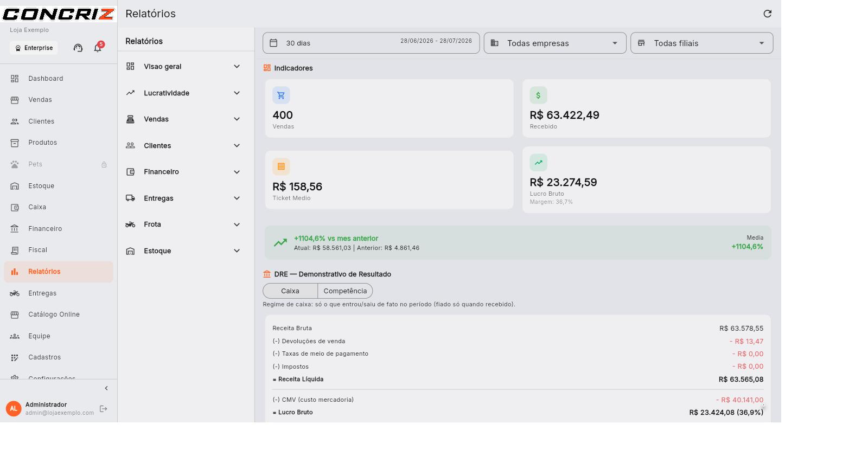868x469 pixels.
Task: Click the Produtos box icon
Action: point(15,143)
